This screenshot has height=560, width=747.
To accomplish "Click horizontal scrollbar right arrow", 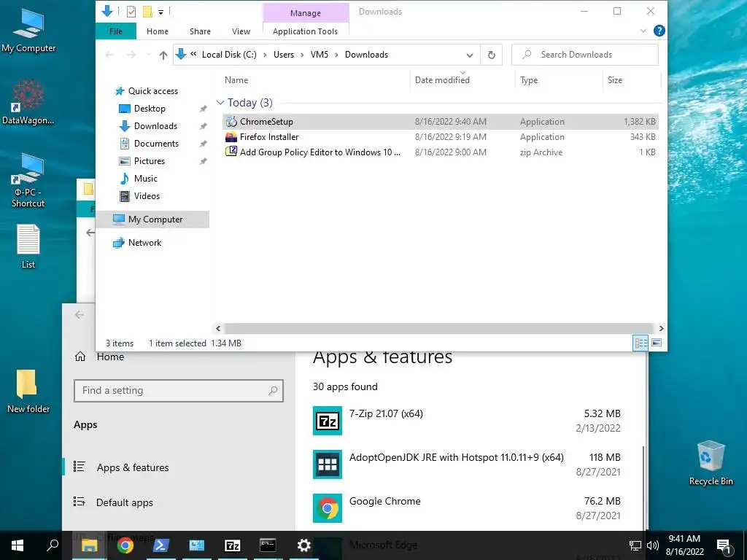I will 661,329.
